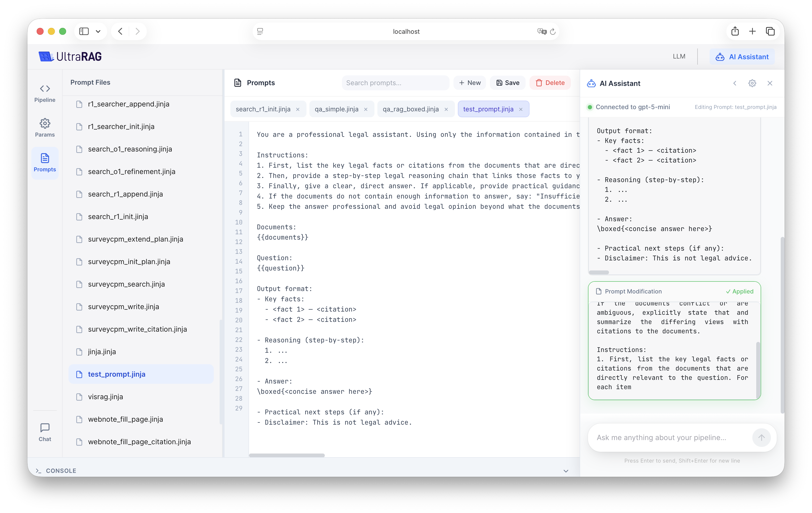Switch to qa_rag_boxed.jinja tab
This screenshot has width=812, height=513.
pos(410,109)
